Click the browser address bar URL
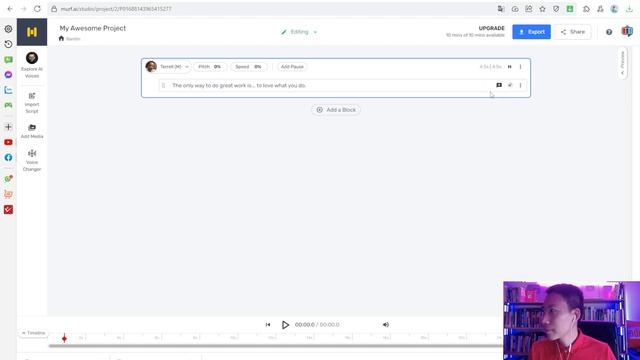The image size is (640, 360). pyautogui.click(x=116, y=9)
